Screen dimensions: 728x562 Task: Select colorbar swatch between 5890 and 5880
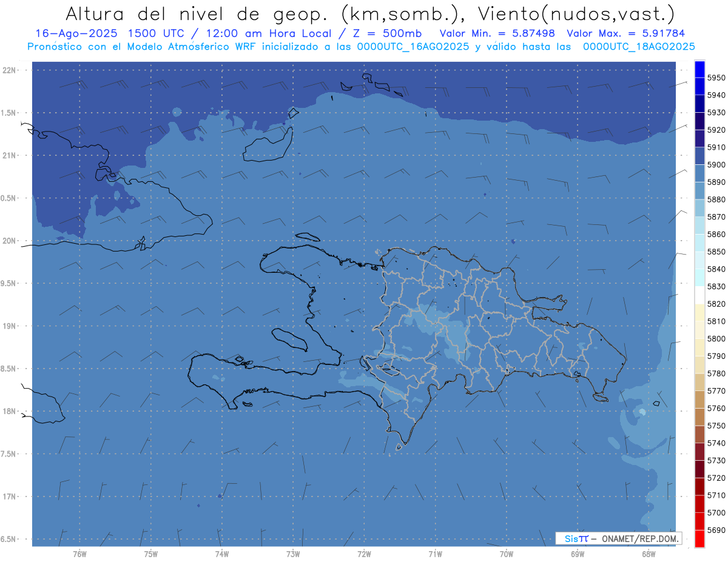[699, 190]
